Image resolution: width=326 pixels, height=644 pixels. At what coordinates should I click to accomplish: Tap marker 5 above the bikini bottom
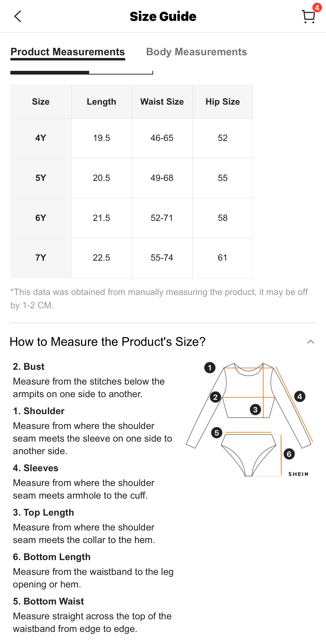(217, 433)
